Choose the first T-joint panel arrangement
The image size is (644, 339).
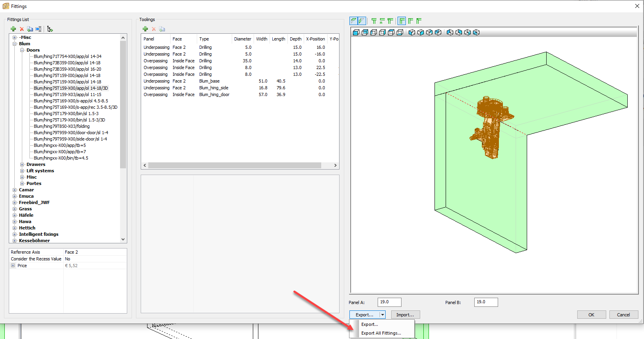pos(374,21)
